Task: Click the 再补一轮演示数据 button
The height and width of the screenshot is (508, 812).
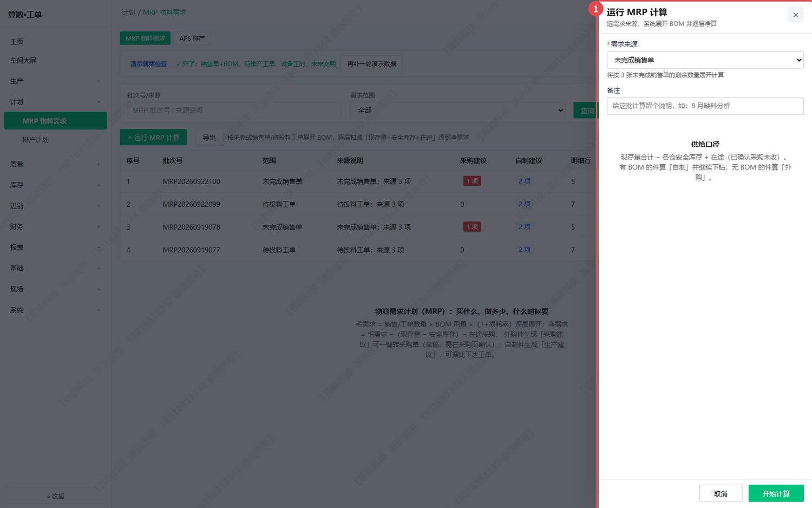Action: tap(372, 64)
